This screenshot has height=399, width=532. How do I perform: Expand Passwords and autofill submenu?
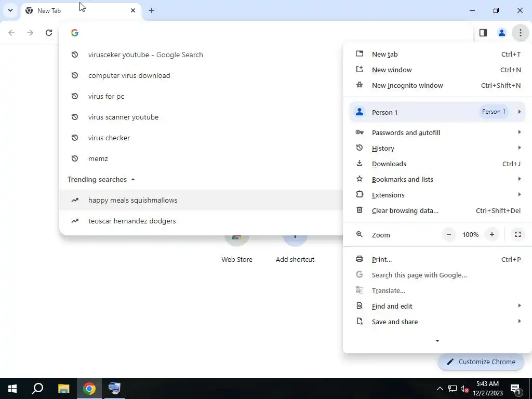[437, 132]
